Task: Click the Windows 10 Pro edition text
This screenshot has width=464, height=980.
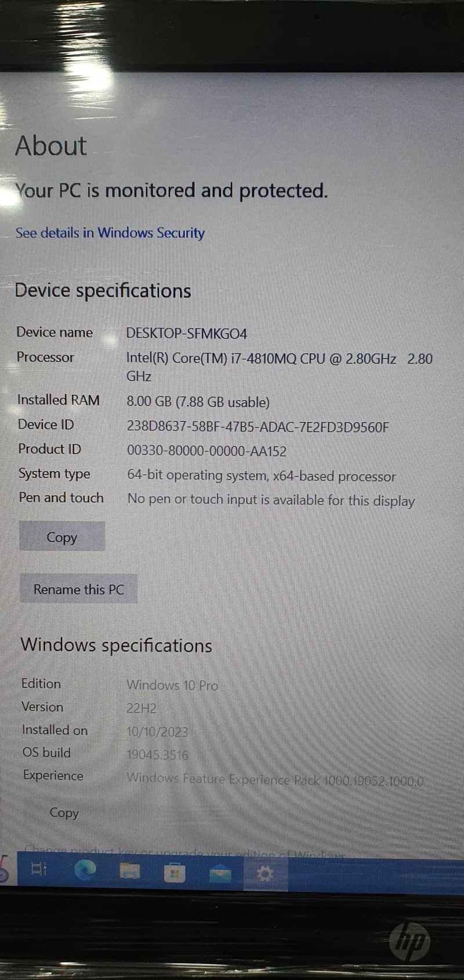Action: click(172, 685)
